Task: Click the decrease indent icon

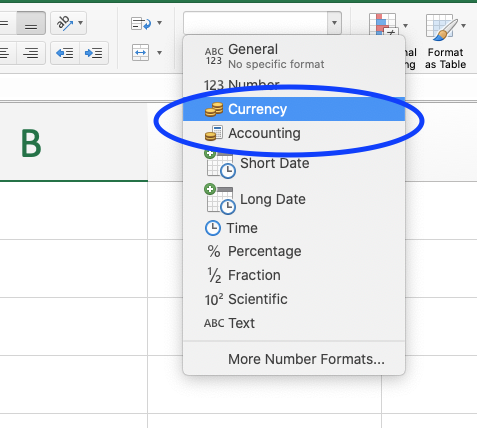Action: pyautogui.click(x=65, y=53)
